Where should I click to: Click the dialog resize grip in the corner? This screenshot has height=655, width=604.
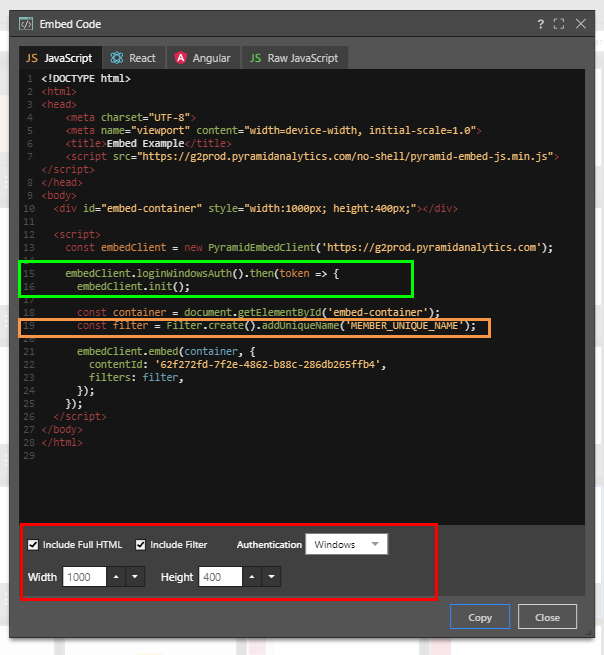click(x=590, y=633)
